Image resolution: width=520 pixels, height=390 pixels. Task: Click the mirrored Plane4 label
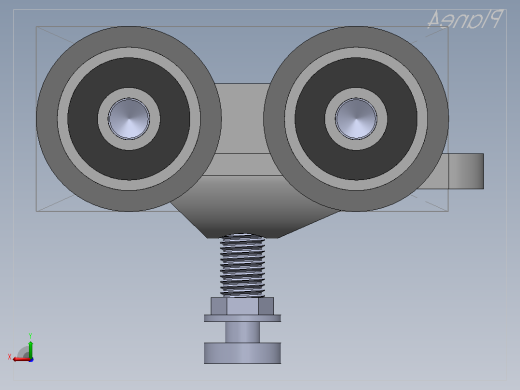coord(465,19)
